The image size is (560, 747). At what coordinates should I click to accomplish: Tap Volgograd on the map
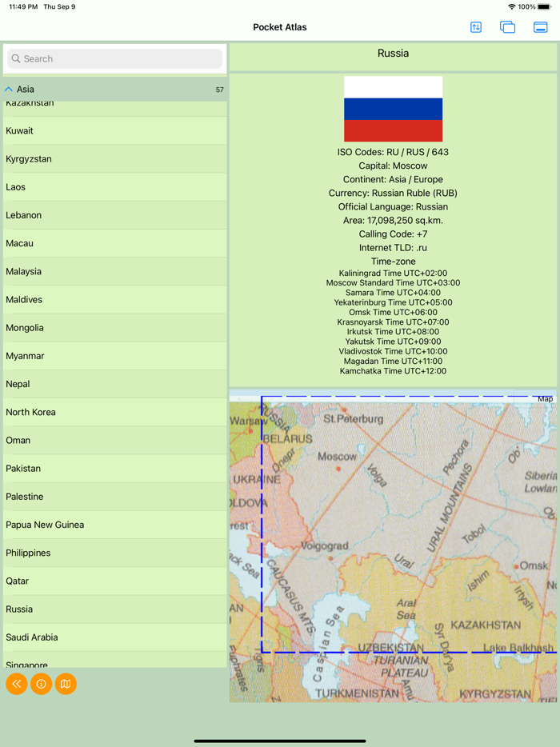coord(325,545)
